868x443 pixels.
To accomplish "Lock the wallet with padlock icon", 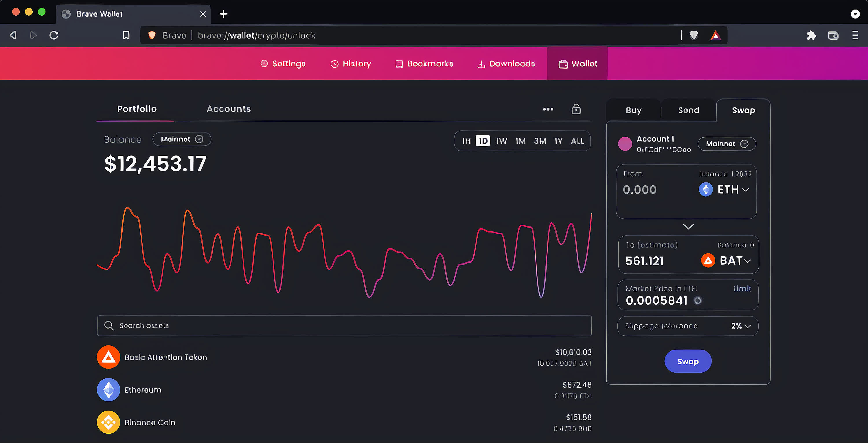I will [576, 109].
